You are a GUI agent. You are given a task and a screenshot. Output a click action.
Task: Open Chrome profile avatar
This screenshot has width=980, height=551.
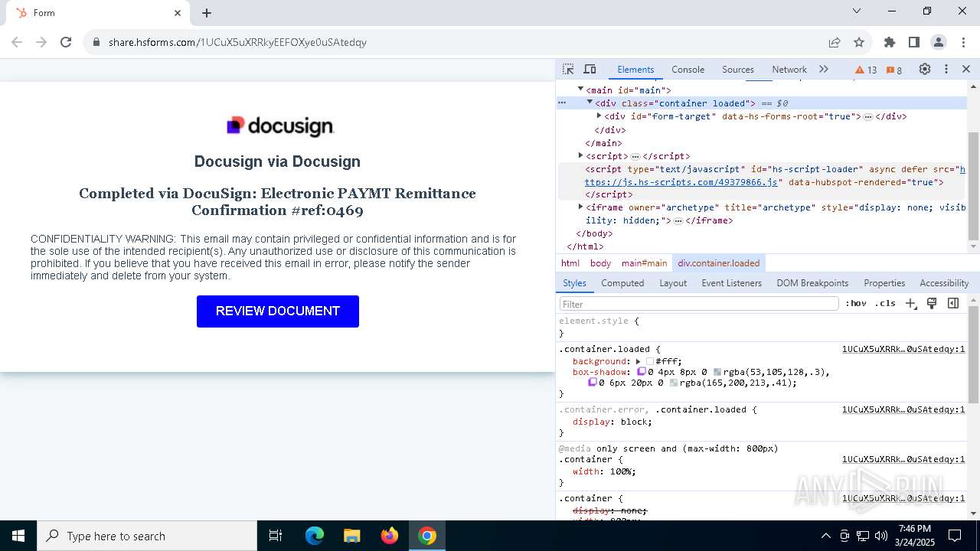click(939, 42)
